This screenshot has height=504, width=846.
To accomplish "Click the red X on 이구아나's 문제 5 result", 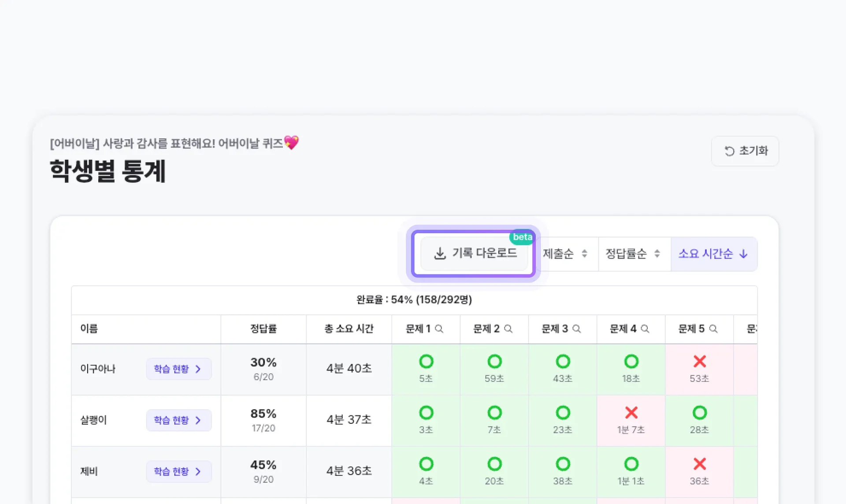I will [699, 362].
